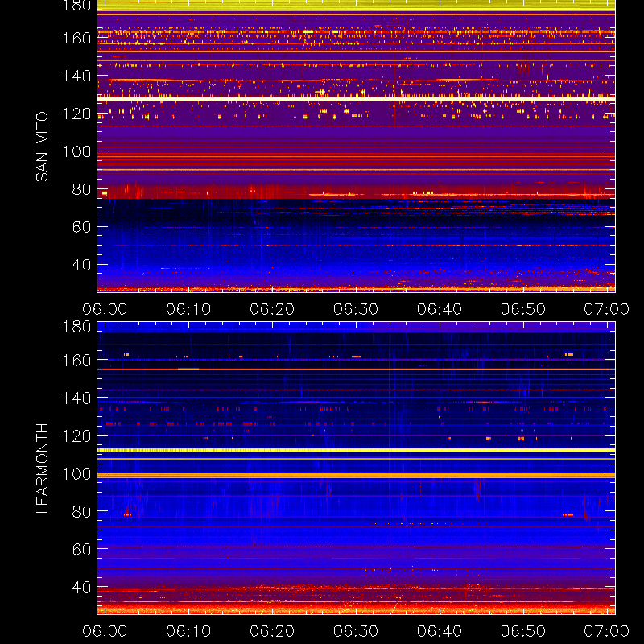Click the bright yellow band in Learmonth spectrogram
The width and height of the screenshot is (644, 644).
(x=356, y=450)
